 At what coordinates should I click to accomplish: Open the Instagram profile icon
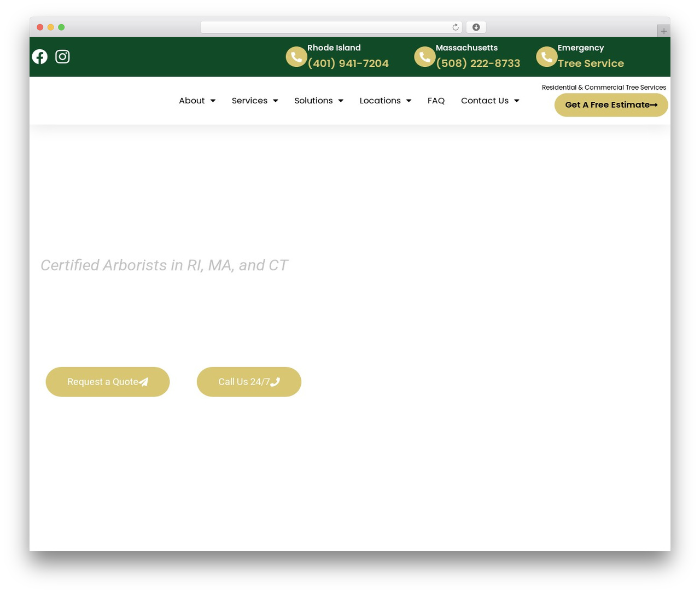(x=62, y=56)
